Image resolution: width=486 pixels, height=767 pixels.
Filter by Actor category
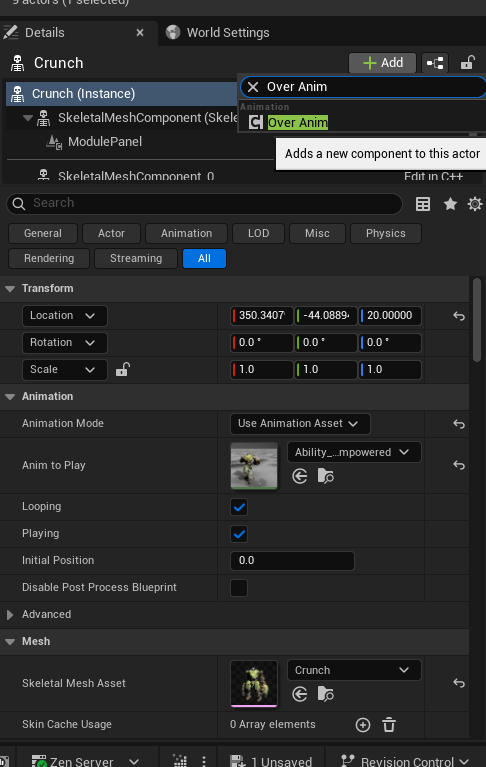click(x=111, y=233)
